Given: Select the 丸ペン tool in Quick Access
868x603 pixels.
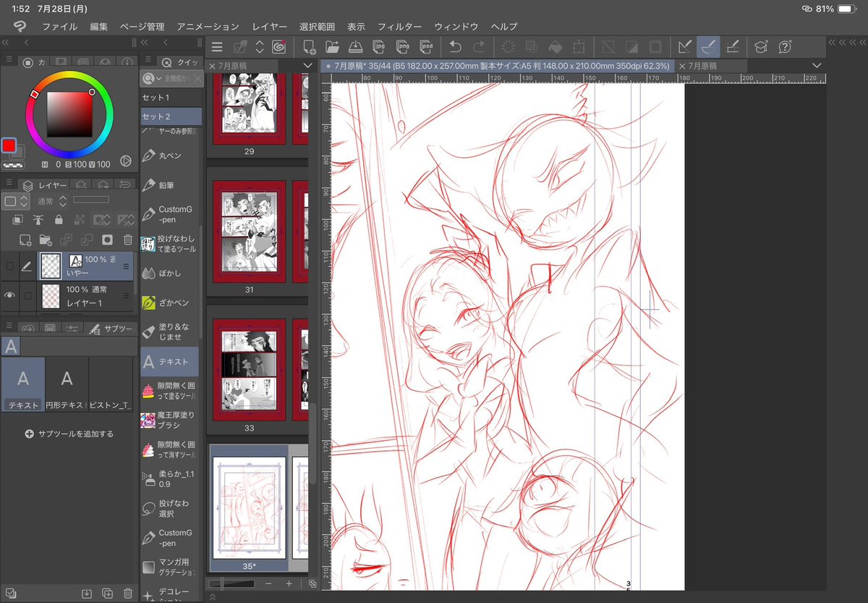Looking at the screenshot, I should [x=171, y=156].
